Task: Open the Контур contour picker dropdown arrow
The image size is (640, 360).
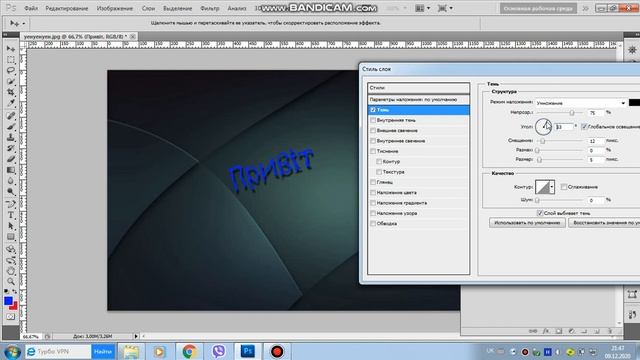Action: tap(551, 187)
